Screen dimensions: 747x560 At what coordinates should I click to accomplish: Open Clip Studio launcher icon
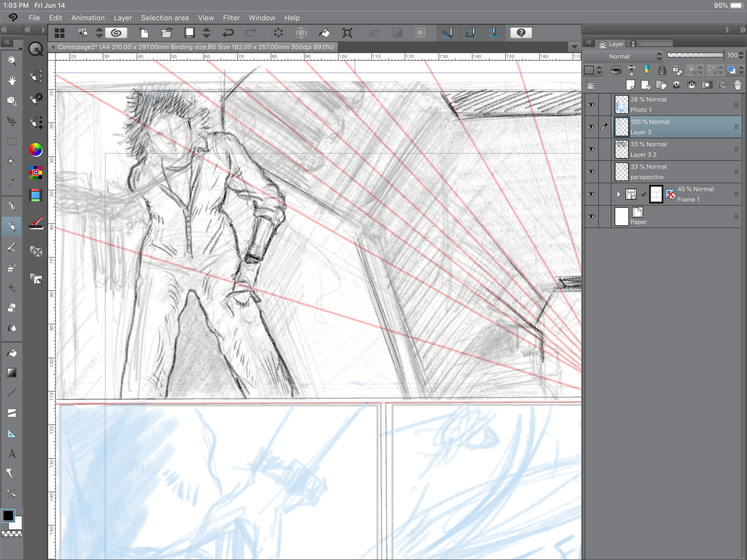(x=116, y=33)
